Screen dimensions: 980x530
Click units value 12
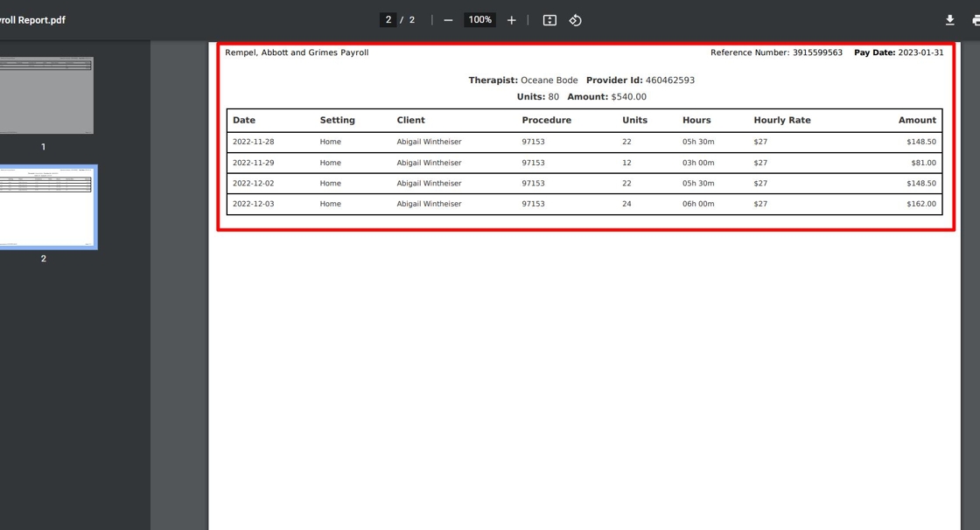tap(626, 163)
